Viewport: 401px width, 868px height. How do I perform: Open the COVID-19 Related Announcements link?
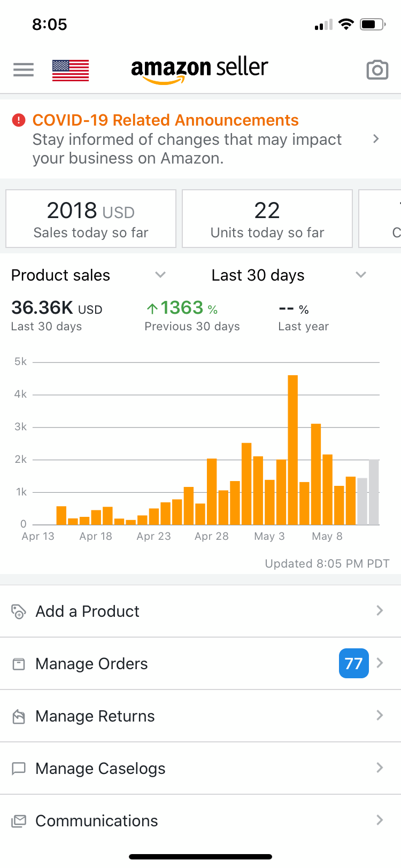tap(165, 120)
